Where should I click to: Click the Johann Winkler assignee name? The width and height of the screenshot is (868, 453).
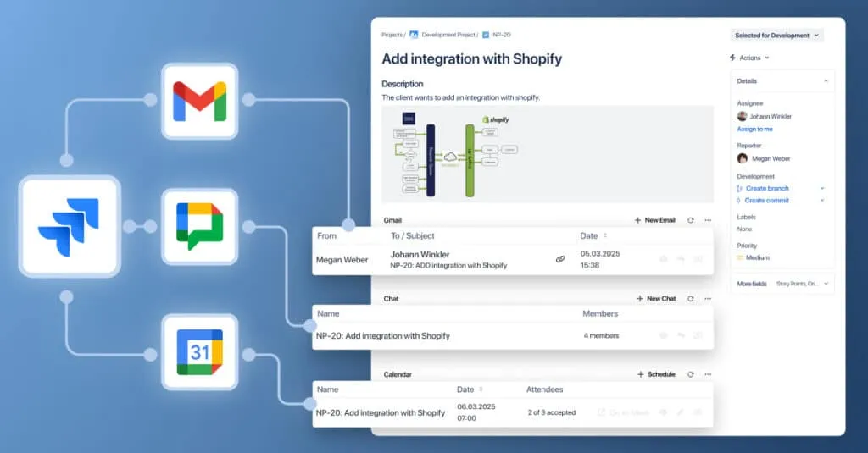771,117
